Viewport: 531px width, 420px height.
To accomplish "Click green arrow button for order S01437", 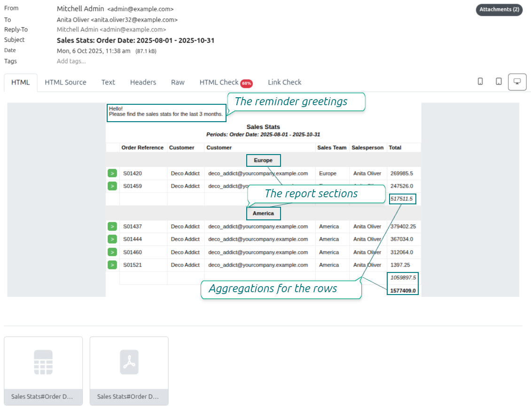I will (x=112, y=226).
